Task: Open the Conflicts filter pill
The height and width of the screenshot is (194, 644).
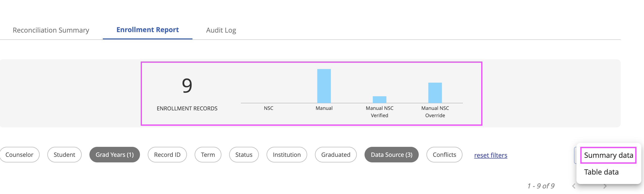Action: (444, 155)
